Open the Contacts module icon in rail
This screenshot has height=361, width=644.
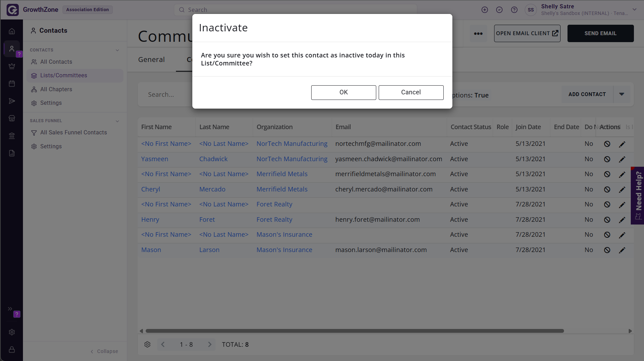(x=12, y=48)
